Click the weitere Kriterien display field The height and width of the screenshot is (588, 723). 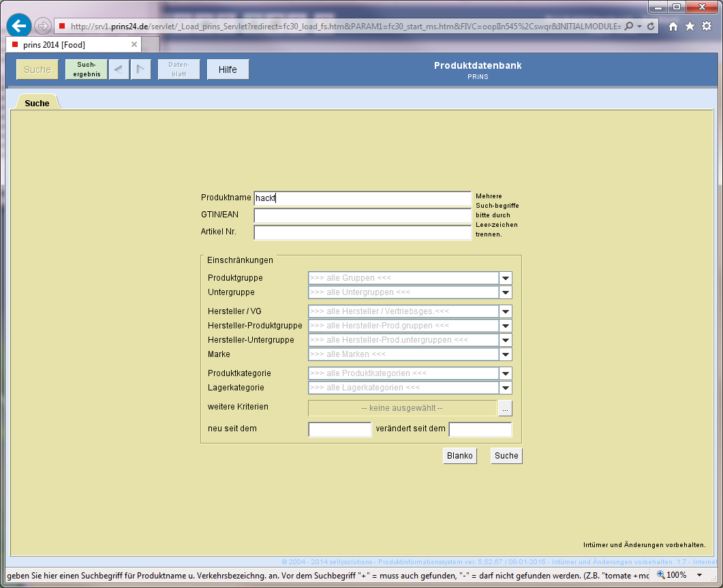[x=402, y=408]
